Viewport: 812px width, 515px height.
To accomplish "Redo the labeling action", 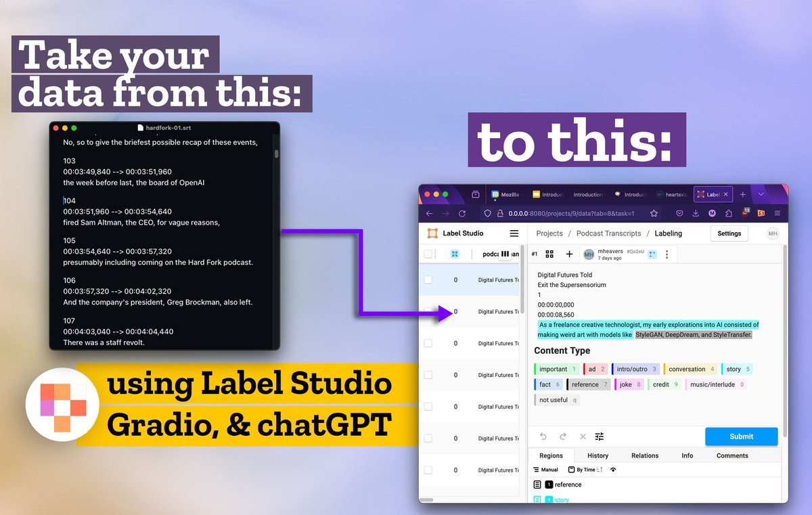I will coord(563,436).
